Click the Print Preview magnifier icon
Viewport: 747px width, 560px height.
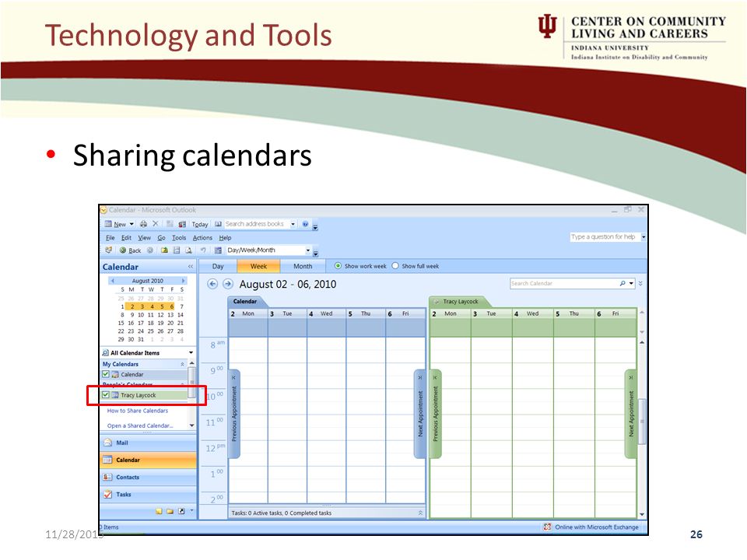coord(188,250)
